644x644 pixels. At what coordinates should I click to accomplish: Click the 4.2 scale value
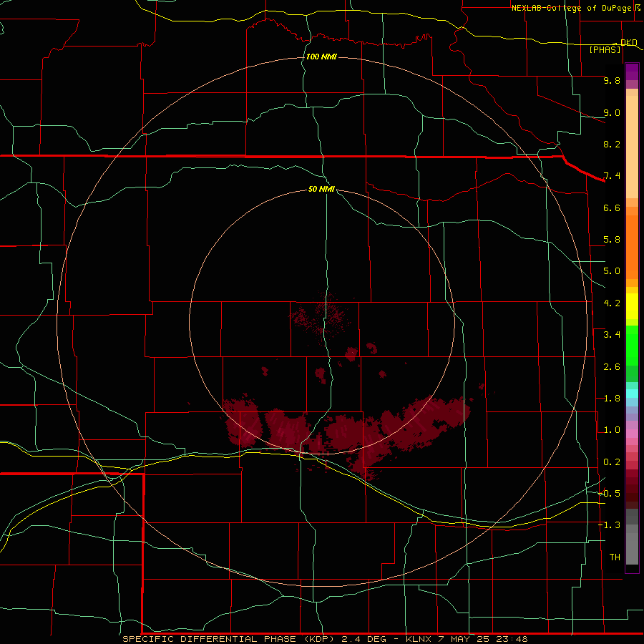point(612,303)
